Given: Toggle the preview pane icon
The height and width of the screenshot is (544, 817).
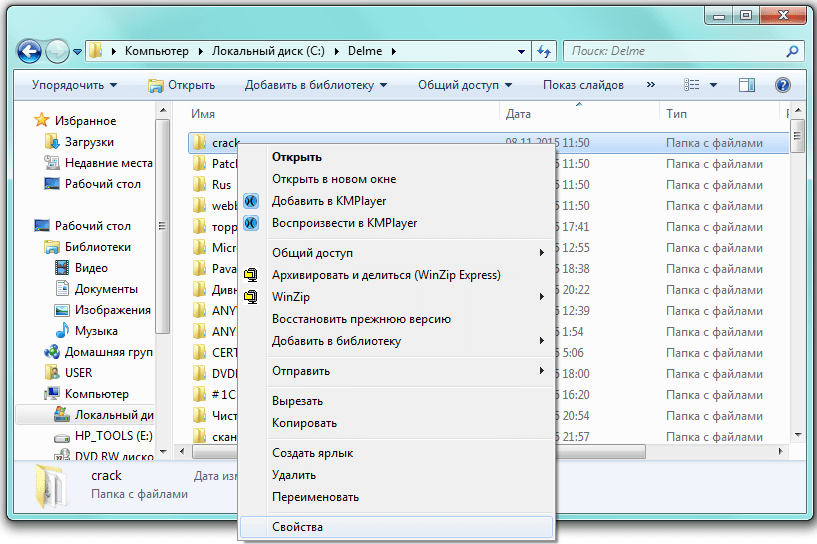Looking at the screenshot, I should click(x=747, y=84).
